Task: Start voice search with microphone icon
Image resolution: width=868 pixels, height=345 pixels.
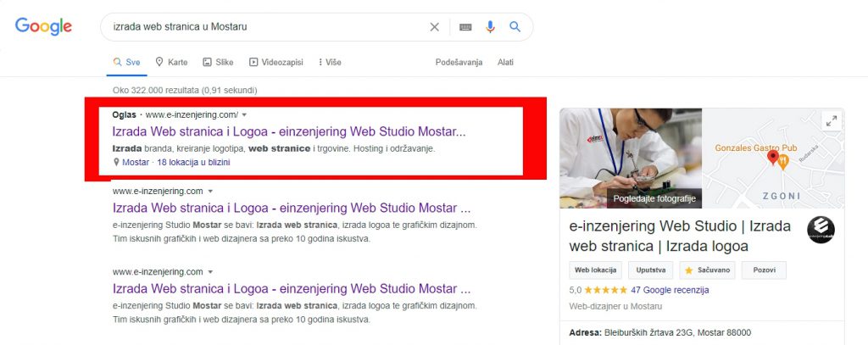Action: click(490, 26)
